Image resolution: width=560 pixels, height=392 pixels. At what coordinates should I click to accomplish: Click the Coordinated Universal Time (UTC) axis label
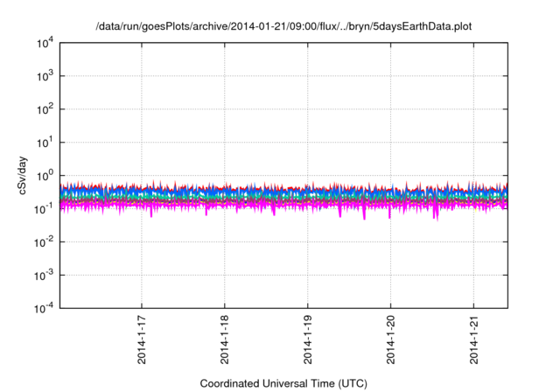point(283,384)
